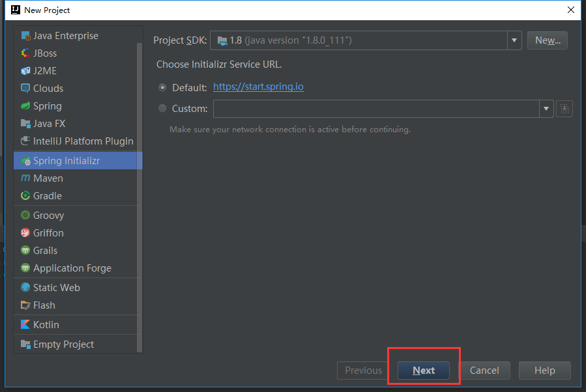Click the Cancel button
586x392 pixels.
484,371
